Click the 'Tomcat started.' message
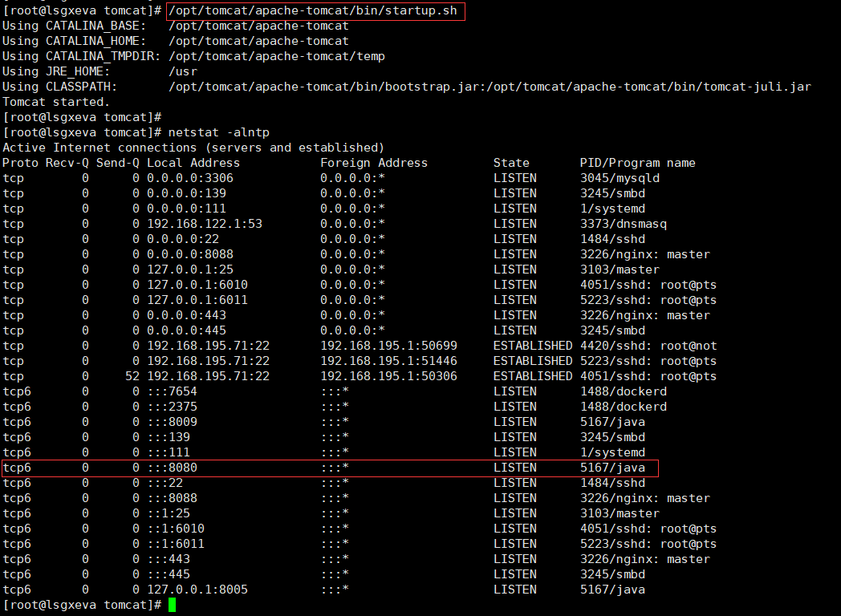This screenshot has width=841, height=616. coord(56,102)
